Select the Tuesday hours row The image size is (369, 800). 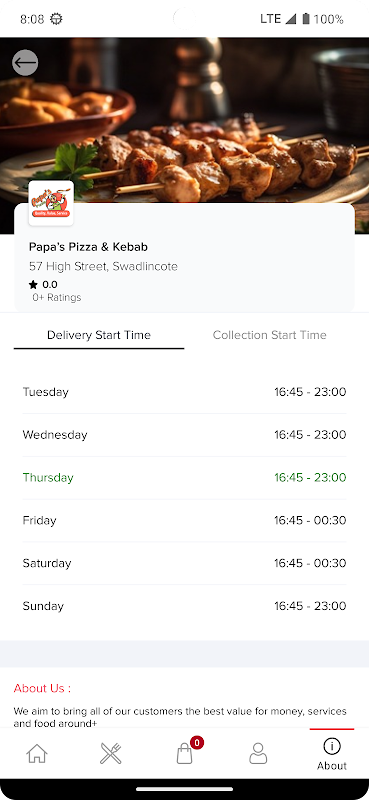(x=184, y=392)
